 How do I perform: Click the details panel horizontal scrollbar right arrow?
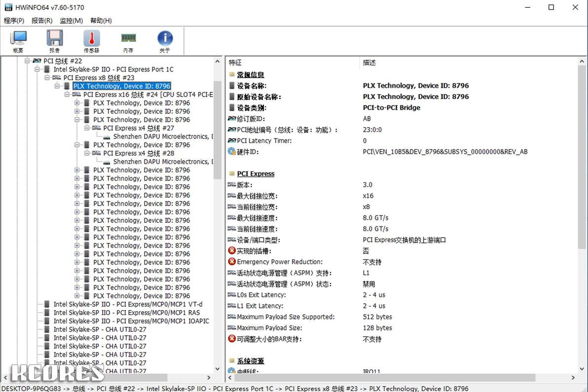573,377
